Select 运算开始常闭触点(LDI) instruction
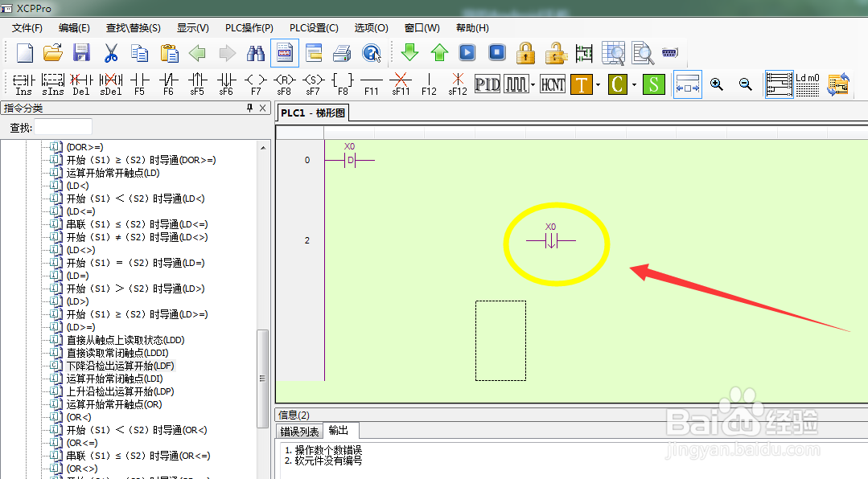The image size is (868, 479). click(x=114, y=379)
